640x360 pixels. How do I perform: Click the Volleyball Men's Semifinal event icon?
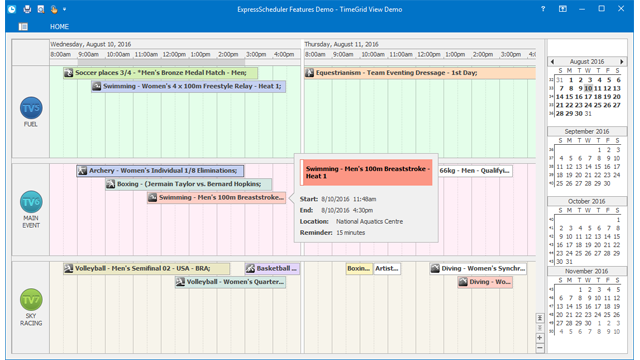click(69, 269)
